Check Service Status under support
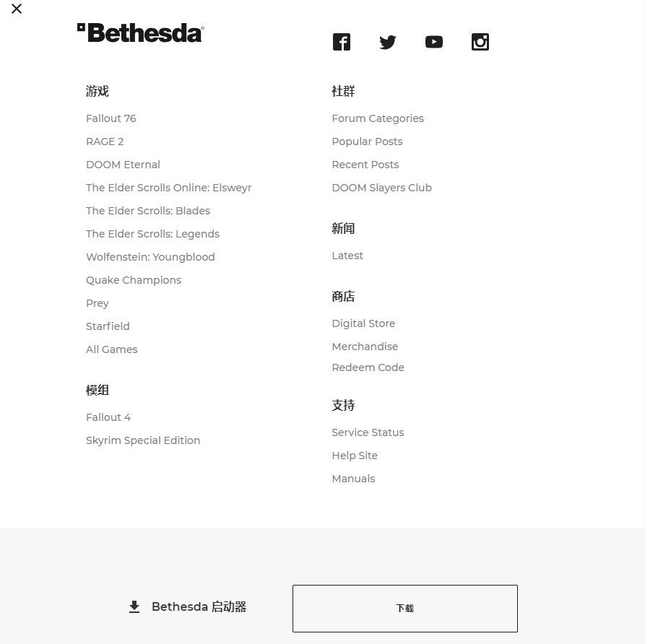 point(368,432)
